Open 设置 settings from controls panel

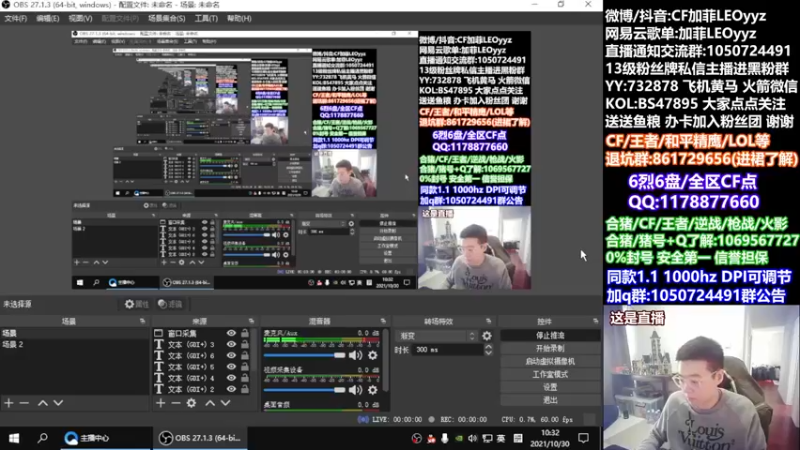(x=550, y=387)
